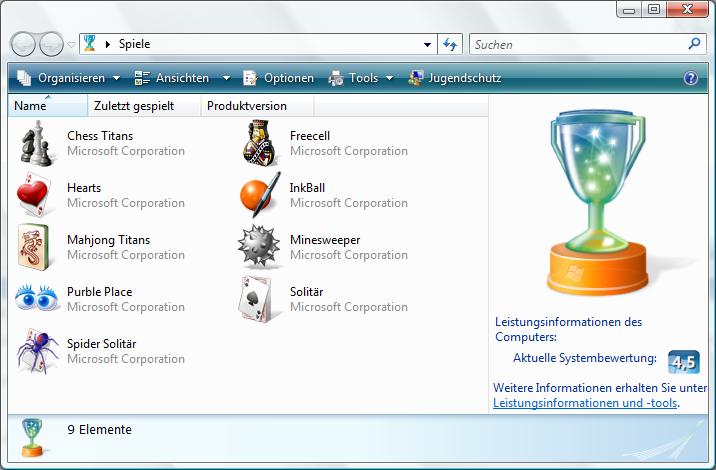
Task: Select the Freecell name text
Action: click(310, 136)
